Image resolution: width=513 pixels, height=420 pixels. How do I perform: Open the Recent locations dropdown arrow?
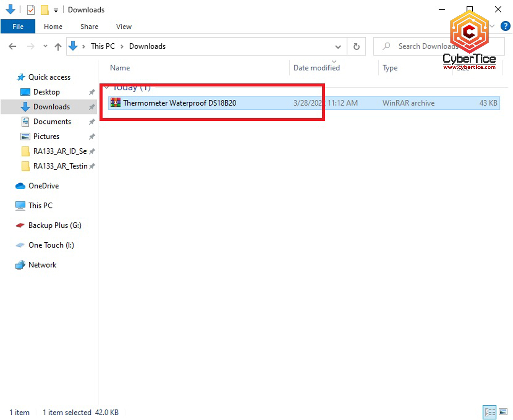pyautogui.click(x=45, y=46)
